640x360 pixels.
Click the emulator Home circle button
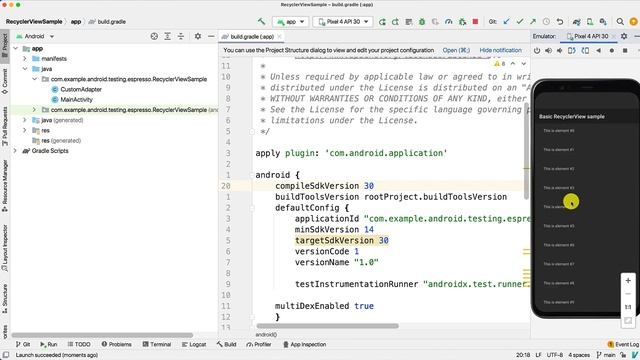611,51
